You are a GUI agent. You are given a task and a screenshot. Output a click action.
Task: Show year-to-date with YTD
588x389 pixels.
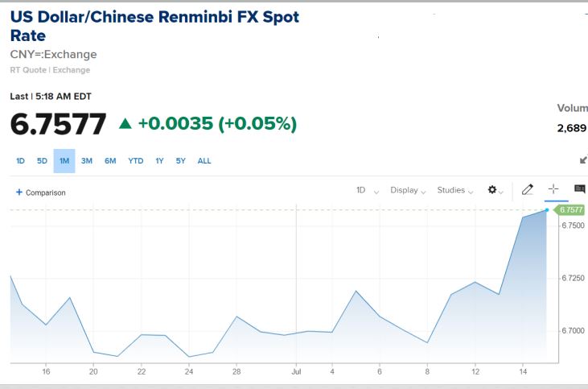136,161
